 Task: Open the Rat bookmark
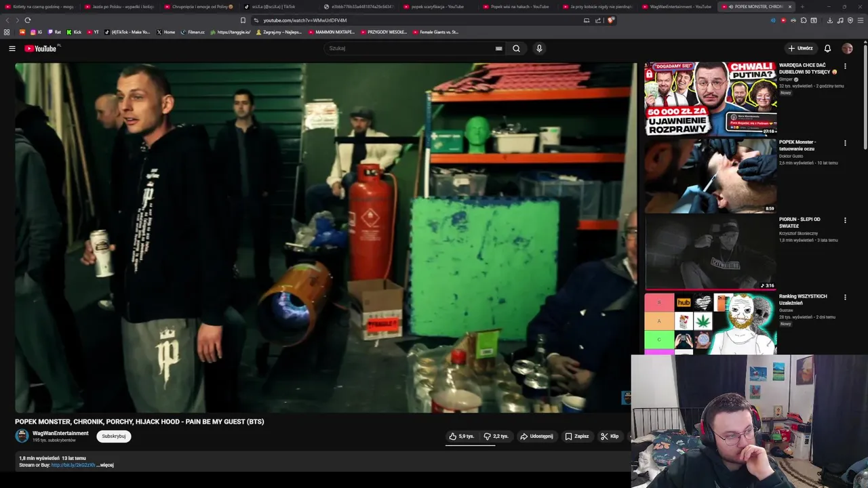click(x=54, y=32)
